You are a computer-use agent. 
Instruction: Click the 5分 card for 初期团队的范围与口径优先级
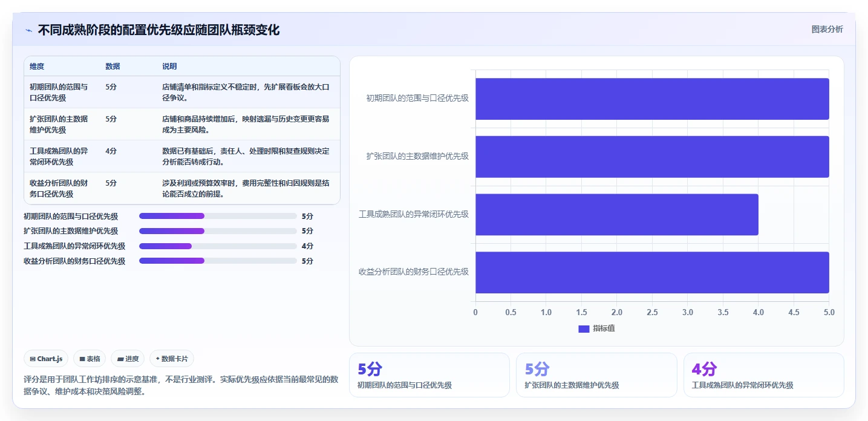tap(429, 375)
